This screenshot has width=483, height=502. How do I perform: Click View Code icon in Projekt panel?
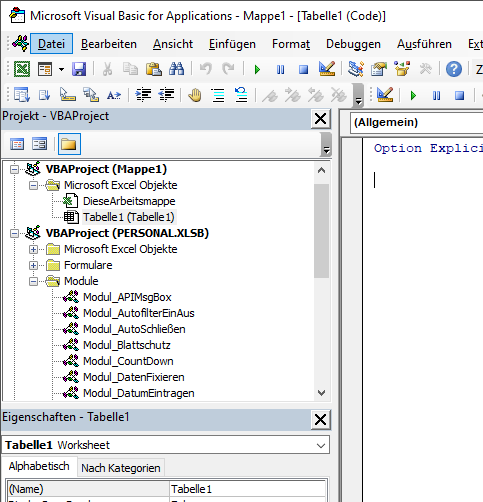[x=17, y=144]
